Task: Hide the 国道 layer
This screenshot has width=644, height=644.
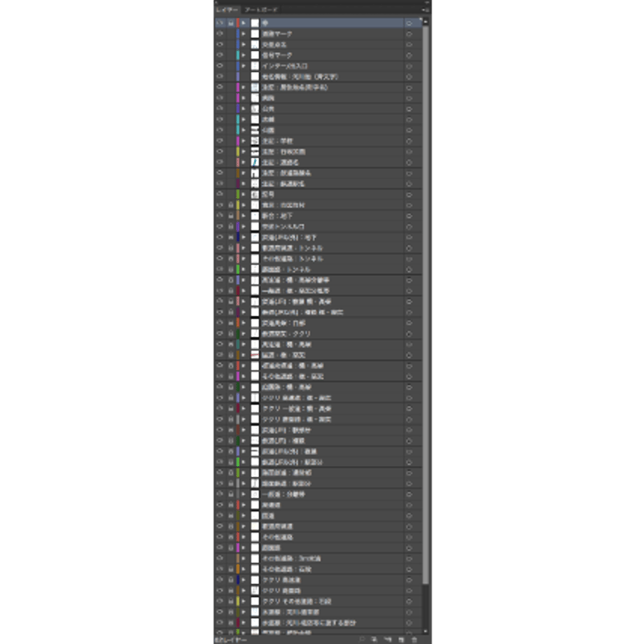Action: tap(220, 516)
